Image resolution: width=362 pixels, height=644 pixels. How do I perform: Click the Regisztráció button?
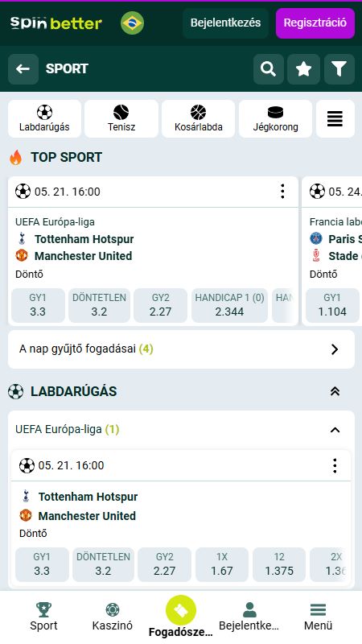(315, 23)
